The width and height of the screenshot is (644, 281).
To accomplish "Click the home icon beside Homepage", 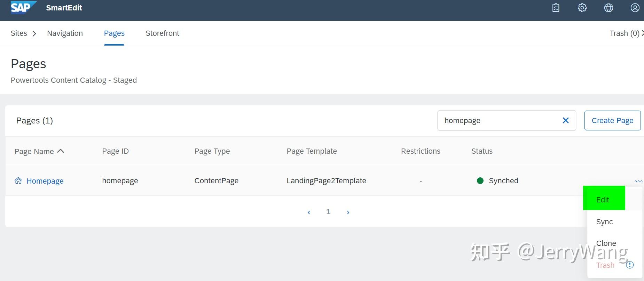I will pyautogui.click(x=18, y=180).
